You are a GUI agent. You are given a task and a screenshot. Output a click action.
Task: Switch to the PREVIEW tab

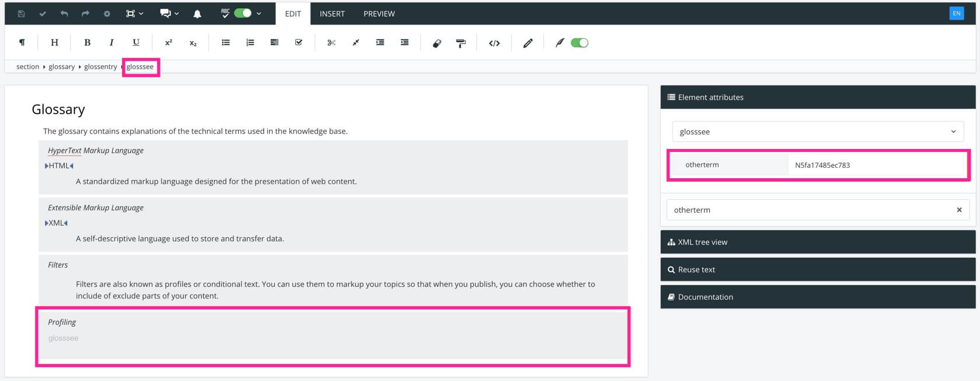pos(379,13)
